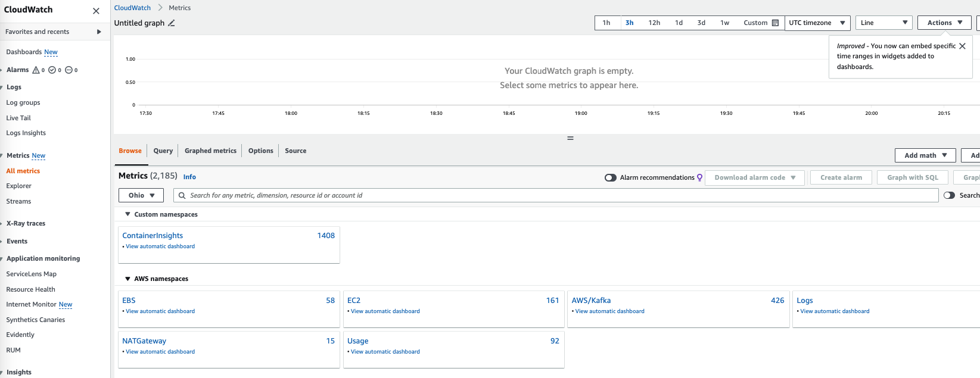
Task: Open the Line graph type dropdown
Action: point(884,23)
